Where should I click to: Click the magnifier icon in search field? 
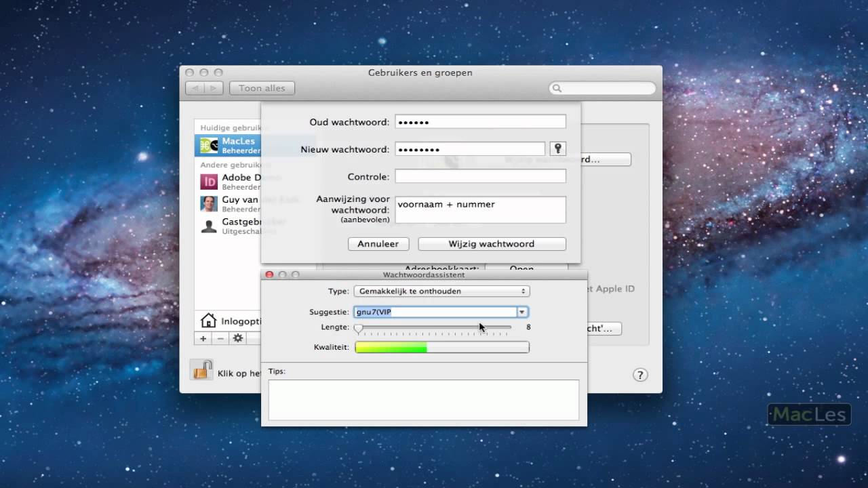[557, 88]
